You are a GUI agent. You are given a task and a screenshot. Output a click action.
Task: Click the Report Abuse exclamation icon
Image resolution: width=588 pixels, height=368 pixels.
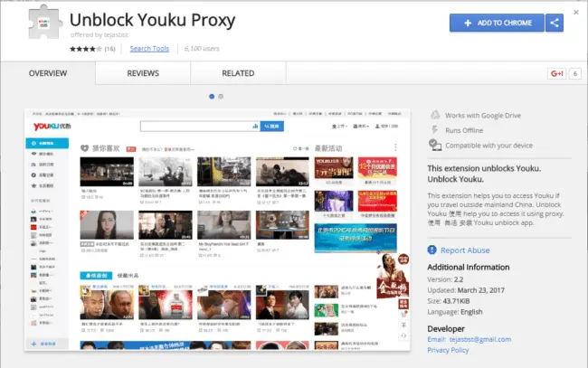point(432,250)
